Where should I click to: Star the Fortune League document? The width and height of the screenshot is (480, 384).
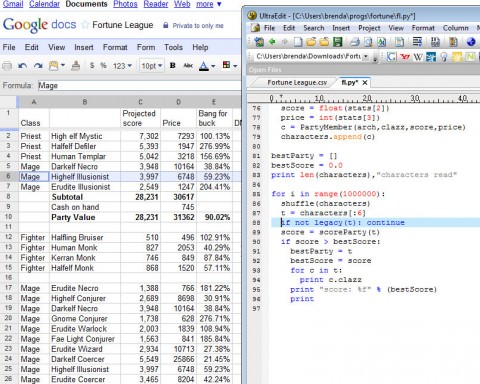pyautogui.click(x=85, y=25)
